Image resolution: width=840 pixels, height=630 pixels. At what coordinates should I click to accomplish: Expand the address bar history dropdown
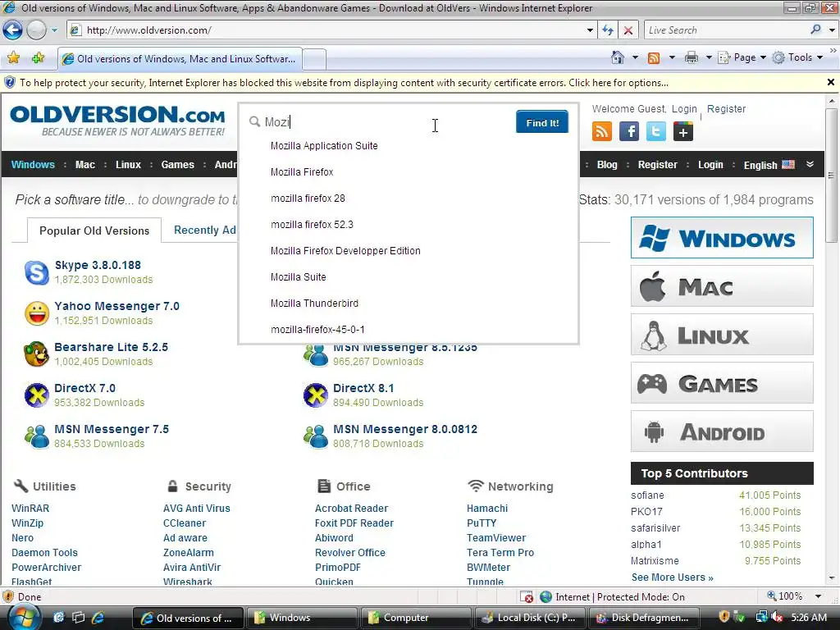pyautogui.click(x=590, y=30)
